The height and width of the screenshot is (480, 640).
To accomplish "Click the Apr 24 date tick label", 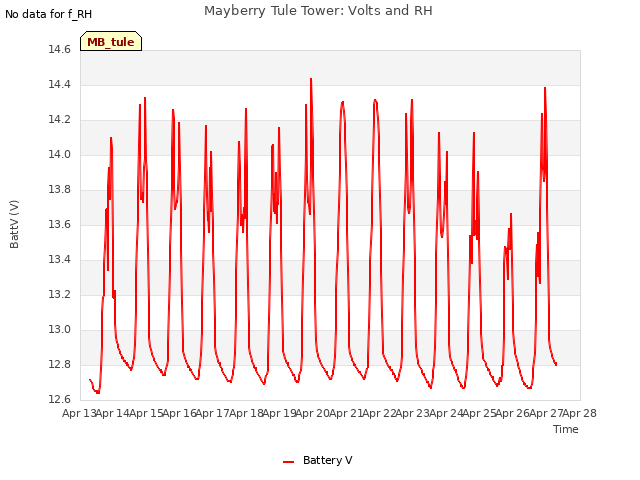I will pos(447,413).
